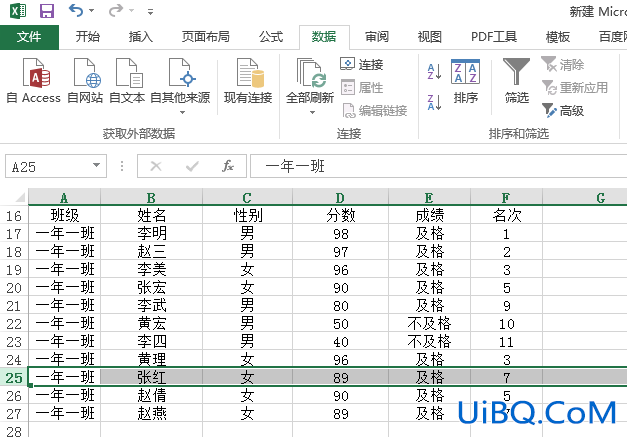Screen dimensions: 627x437
Task: Select row 16 header
Action: pos(14,216)
